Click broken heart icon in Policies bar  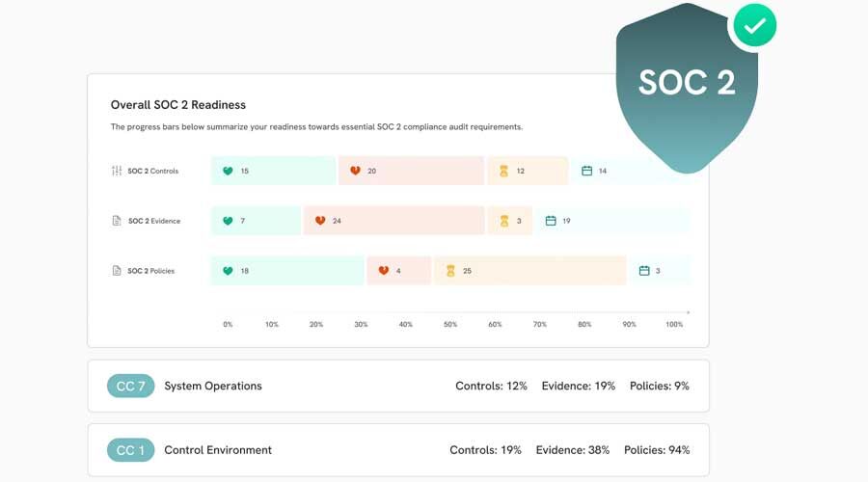tap(383, 271)
